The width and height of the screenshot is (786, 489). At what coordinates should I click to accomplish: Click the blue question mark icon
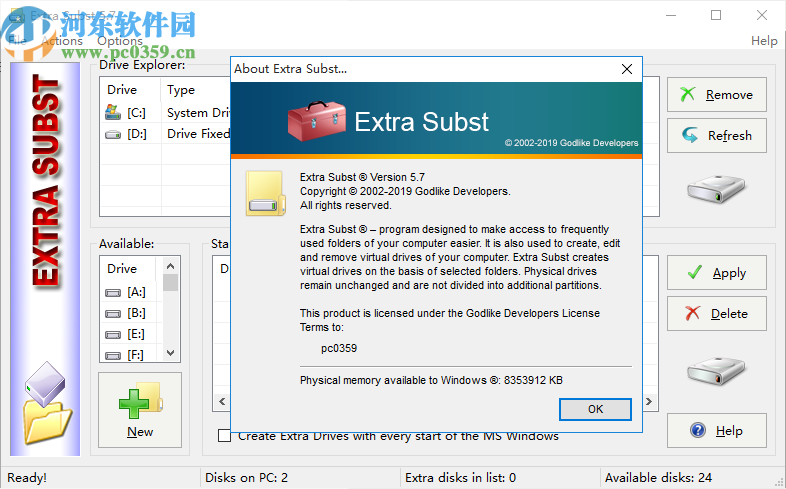(x=698, y=430)
